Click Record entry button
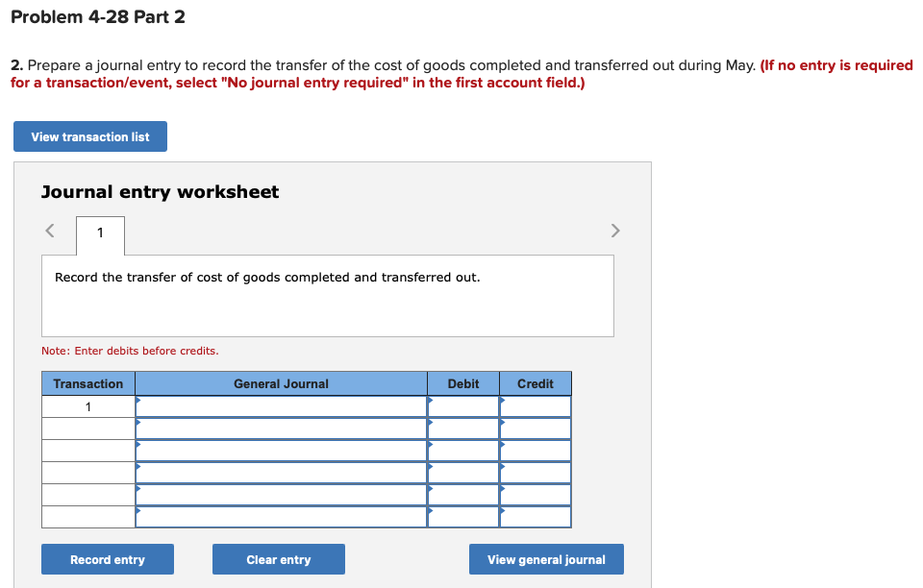 pyautogui.click(x=107, y=559)
